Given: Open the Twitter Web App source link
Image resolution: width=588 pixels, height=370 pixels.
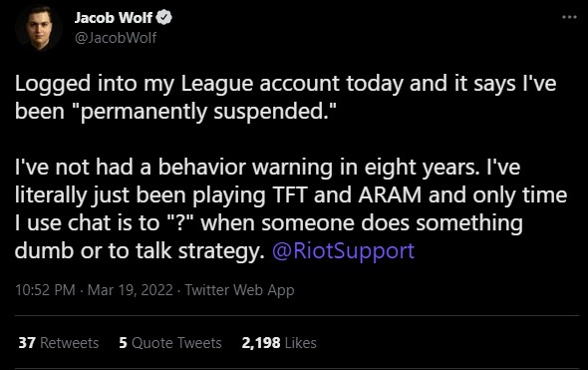Looking at the screenshot, I should coord(239,290).
